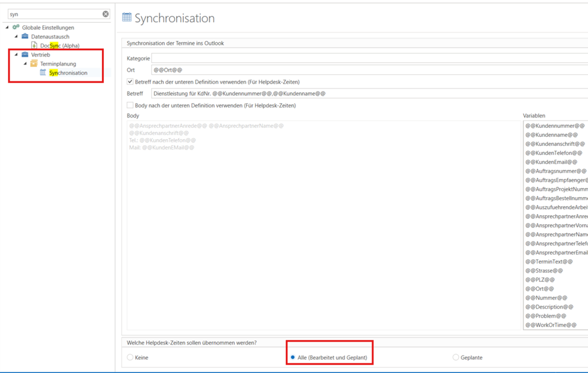Choose the Geplante radio option
Image resolution: width=588 pixels, height=373 pixels.
[455, 357]
